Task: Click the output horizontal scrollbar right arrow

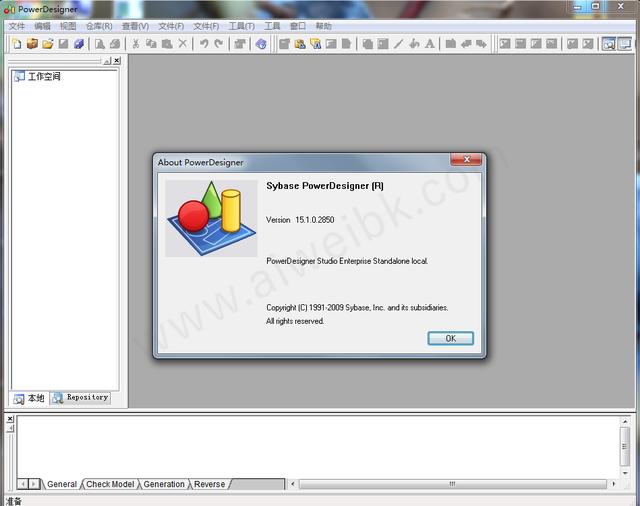Action: [x=613, y=484]
